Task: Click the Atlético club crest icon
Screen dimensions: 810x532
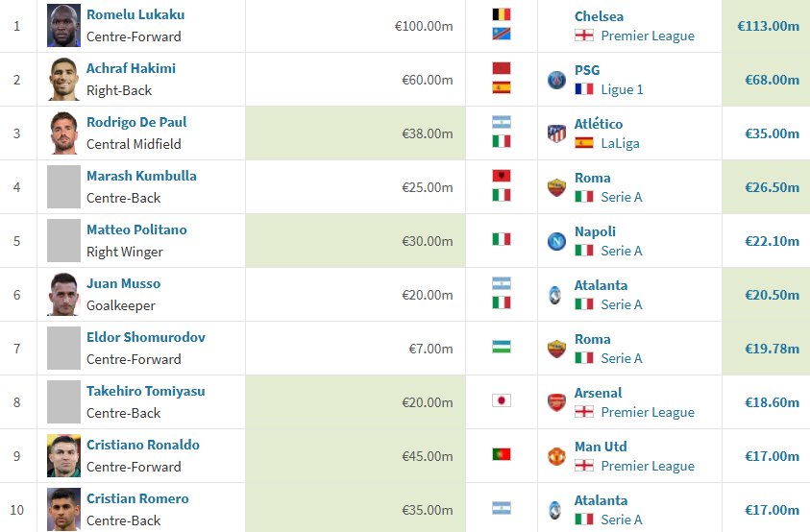Action: click(x=556, y=133)
